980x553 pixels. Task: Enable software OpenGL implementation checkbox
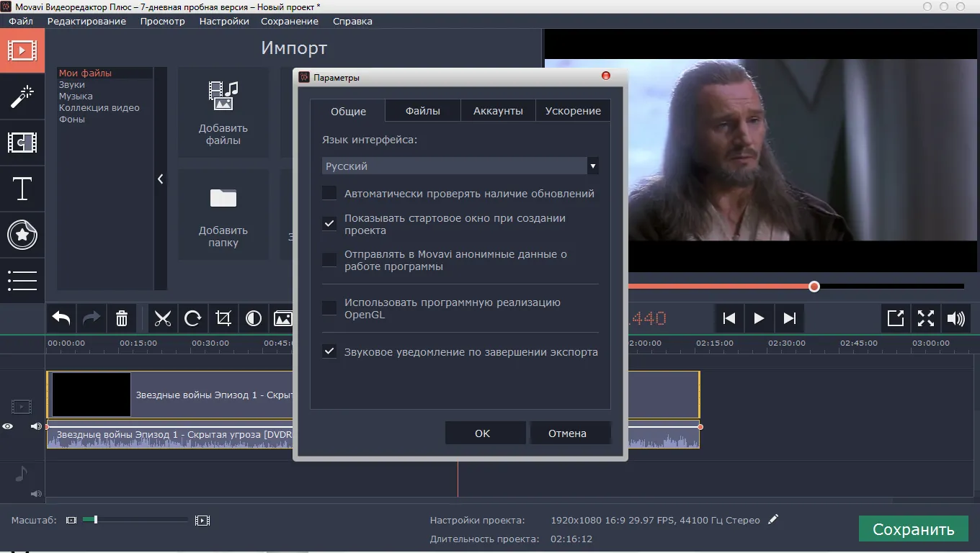point(329,308)
